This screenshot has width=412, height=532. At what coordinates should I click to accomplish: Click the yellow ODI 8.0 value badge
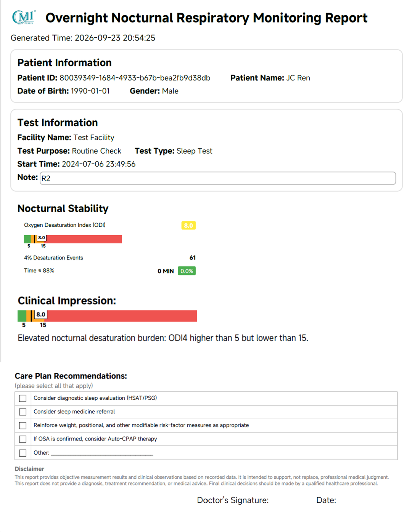(188, 225)
